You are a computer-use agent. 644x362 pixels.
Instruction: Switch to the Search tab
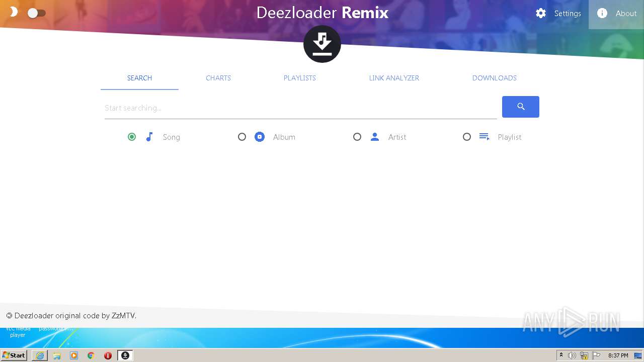[139, 78]
